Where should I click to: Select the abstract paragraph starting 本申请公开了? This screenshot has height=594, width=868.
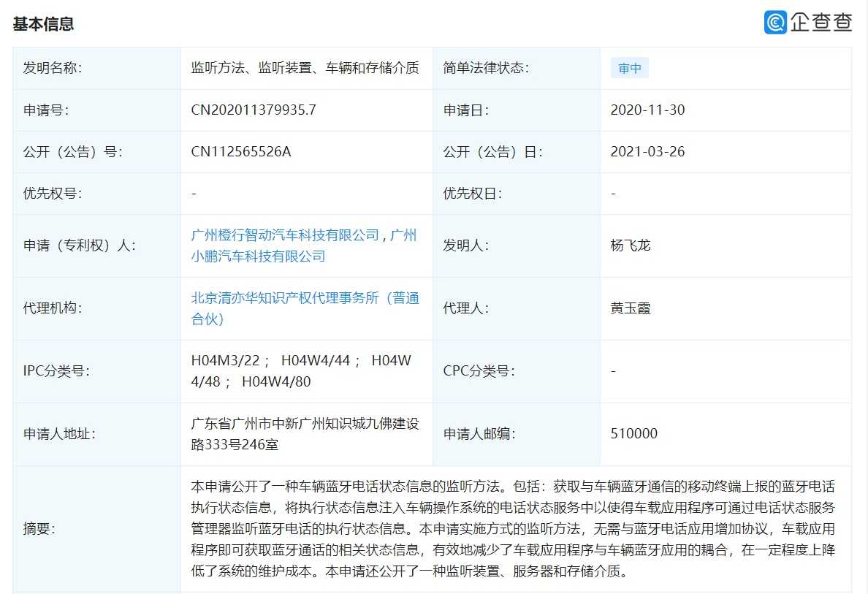513,529
